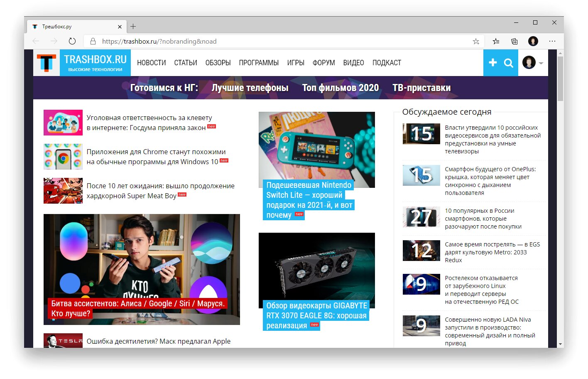This screenshot has width=588, height=379.
Task: Open the СТАТЬИ menu
Action: point(186,63)
